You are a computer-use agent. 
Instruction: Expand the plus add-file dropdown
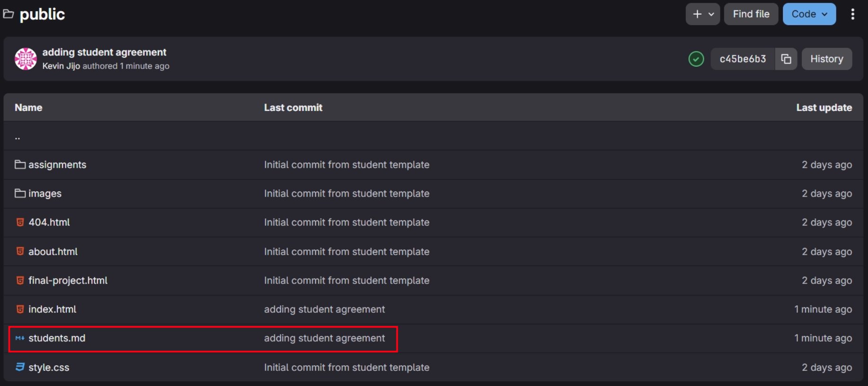pos(703,14)
